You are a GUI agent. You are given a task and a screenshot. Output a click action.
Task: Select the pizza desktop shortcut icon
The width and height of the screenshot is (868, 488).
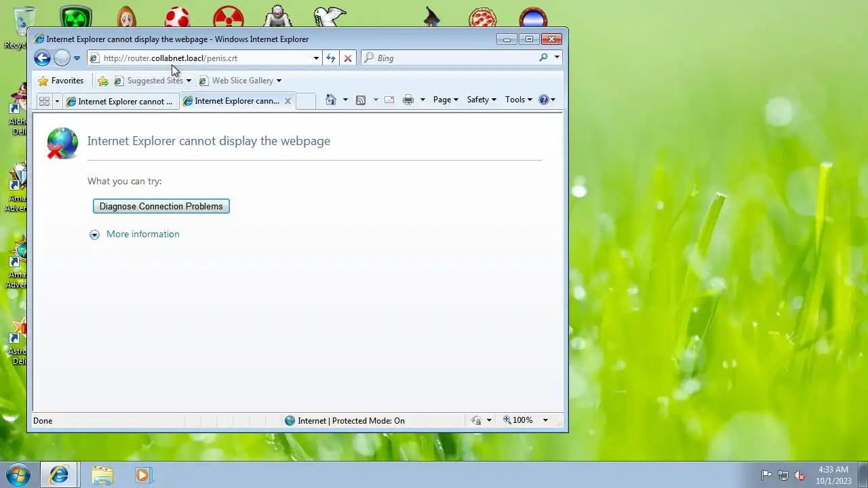(483, 17)
